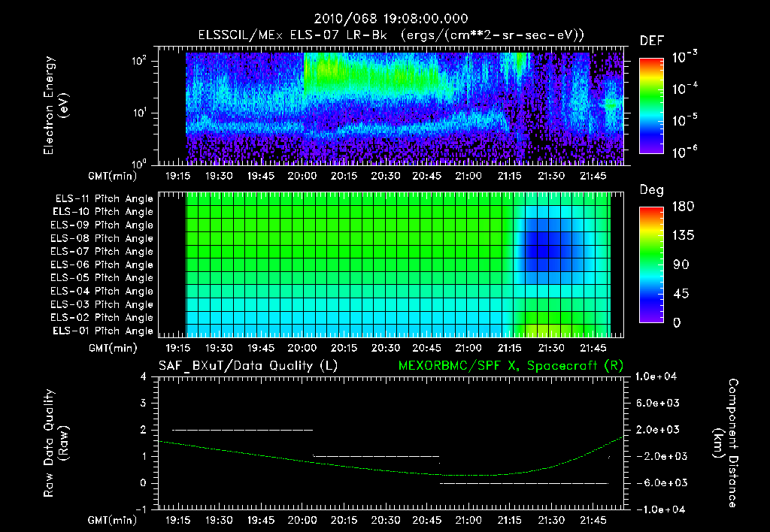Click the 10^2 electron energy axis tick
The height and width of the screenshot is (532, 770).
139,61
